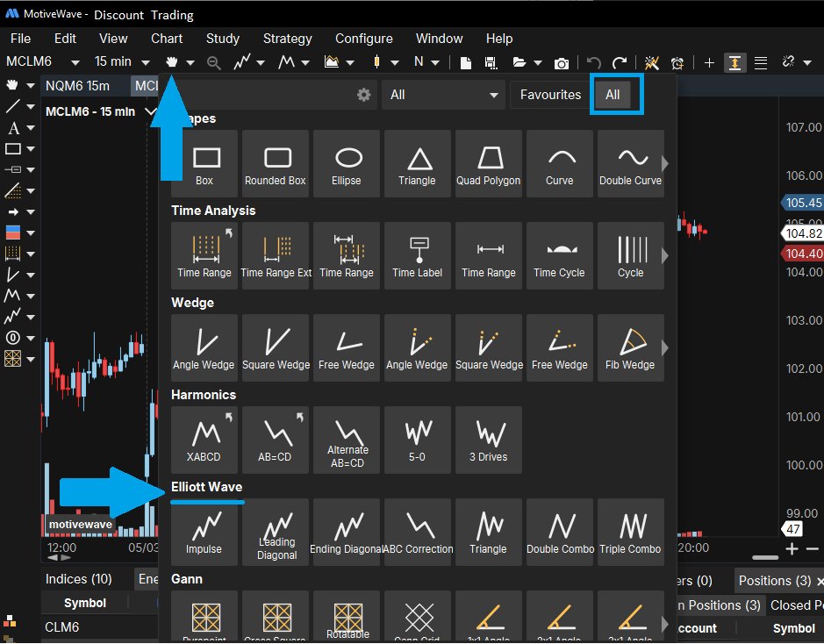824x644 pixels.
Task: Pick the Ending Diagonal wave tool
Action: pyautogui.click(x=347, y=532)
